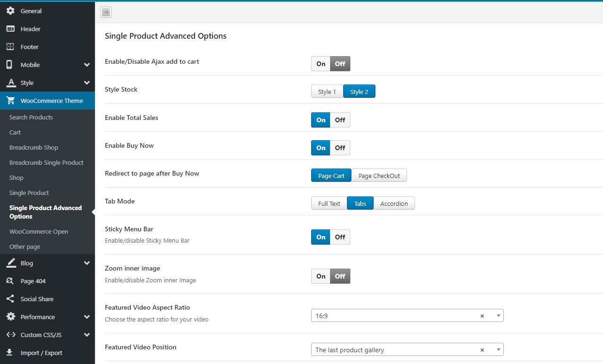Click the Page 404 search icon
The image size is (603, 364).
(10, 281)
